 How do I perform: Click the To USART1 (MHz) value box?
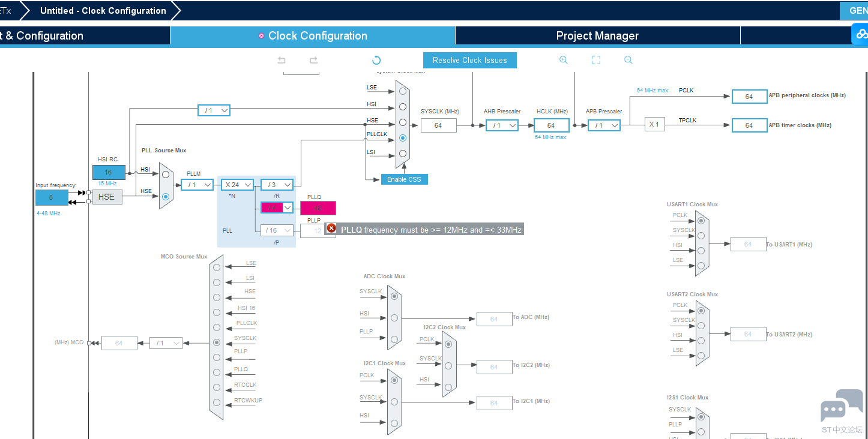pyautogui.click(x=749, y=244)
